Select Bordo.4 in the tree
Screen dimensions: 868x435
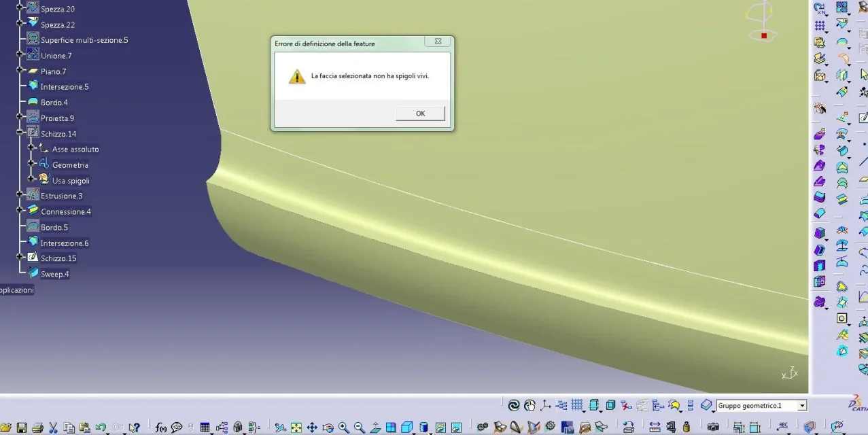(54, 103)
